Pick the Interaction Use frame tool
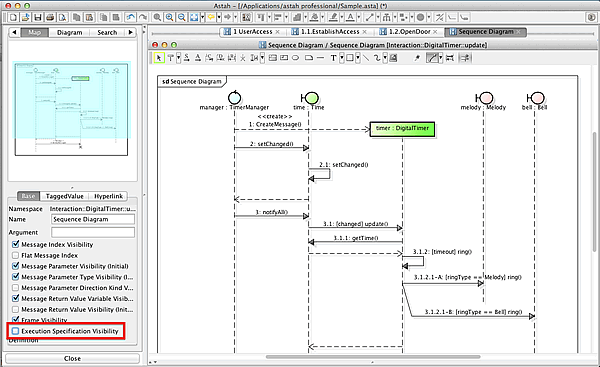 click(284, 58)
